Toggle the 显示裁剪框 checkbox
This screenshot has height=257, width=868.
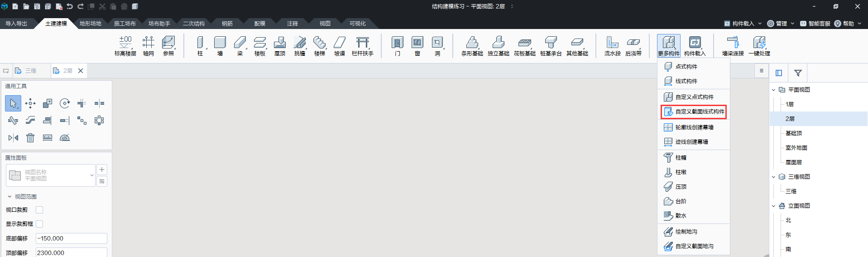pos(39,224)
